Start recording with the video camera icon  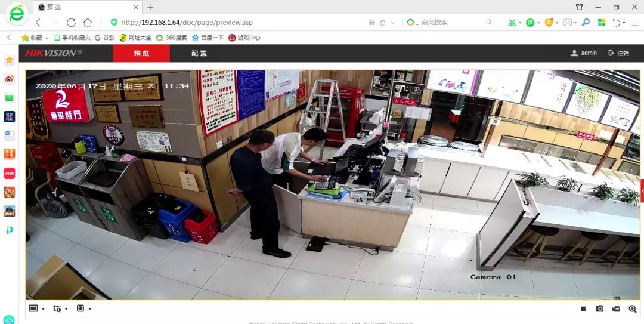pyautogui.click(x=616, y=309)
